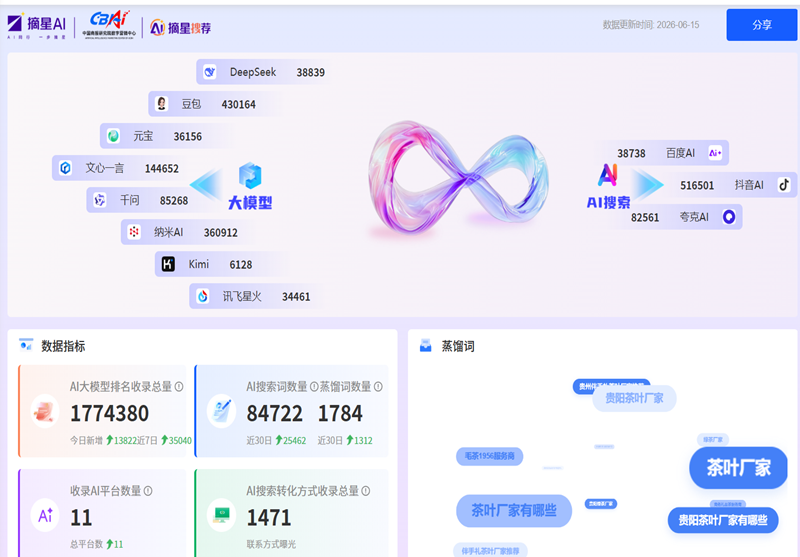800x557 pixels.
Task: Open the 讯飞星火 flame icon
Action: coord(203,296)
